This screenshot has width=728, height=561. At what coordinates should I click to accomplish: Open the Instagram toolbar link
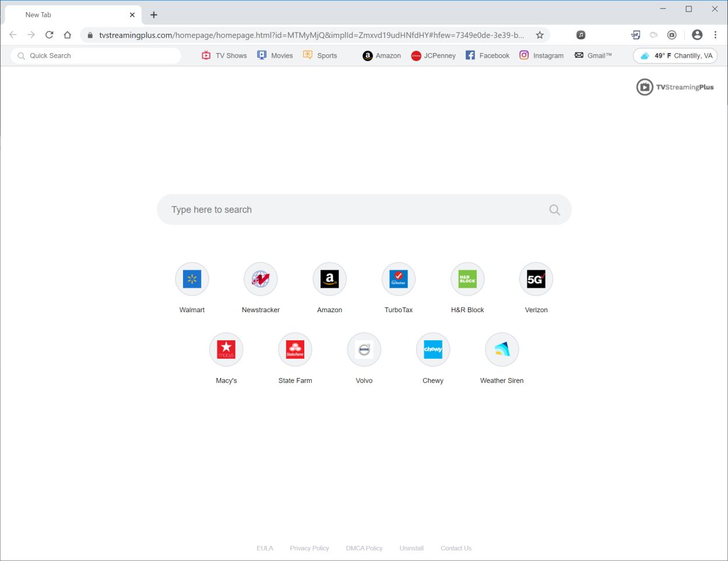coord(541,55)
